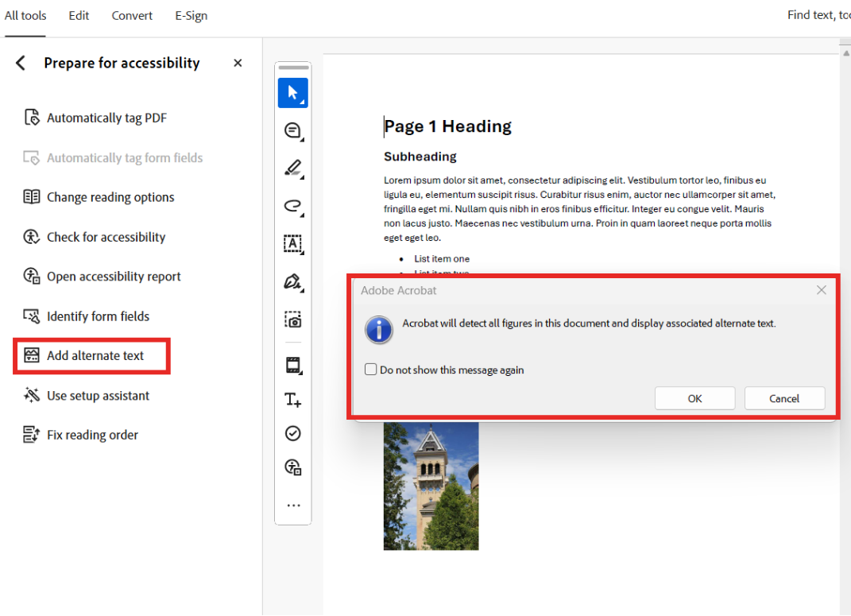The height and width of the screenshot is (616, 851).
Task: Open the three dots more tools menu
Action: coord(294,506)
